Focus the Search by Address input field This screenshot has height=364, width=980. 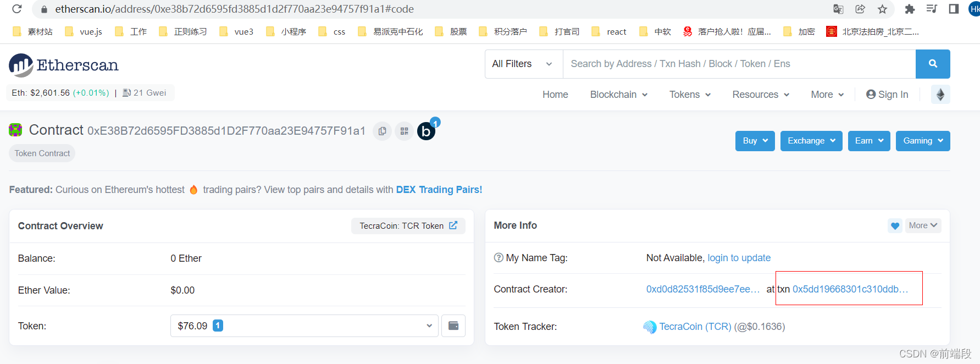click(739, 64)
